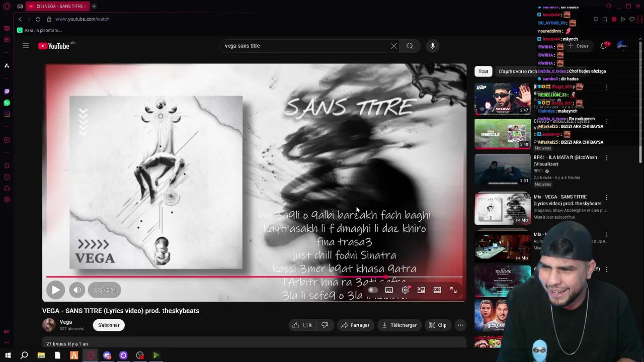The width and height of the screenshot is (644, 362).
Task: Open Windows Start menu
Action: [8, 355]
